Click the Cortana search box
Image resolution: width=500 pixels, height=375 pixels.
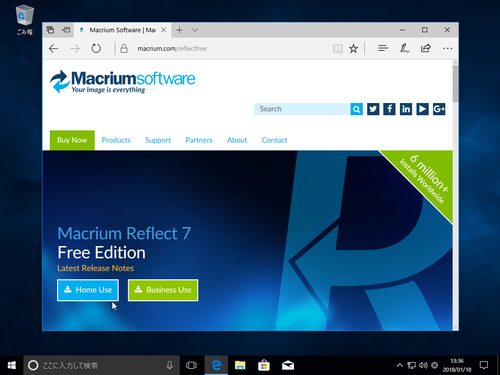click(101, 365)
